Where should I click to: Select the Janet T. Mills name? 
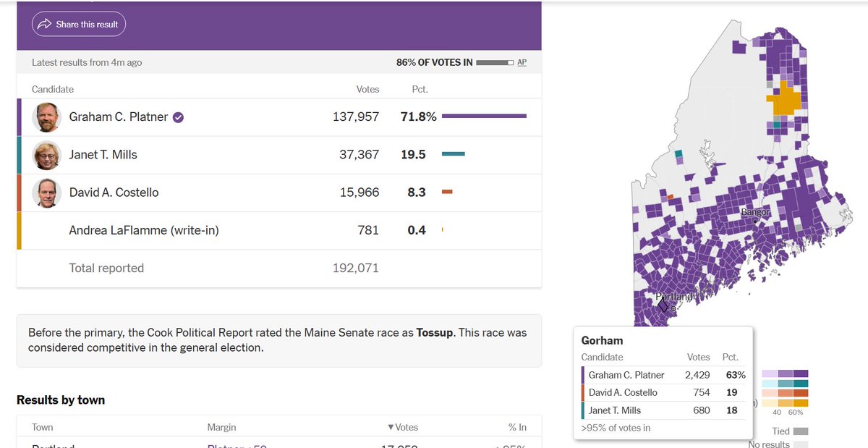(x=103, y=154)
